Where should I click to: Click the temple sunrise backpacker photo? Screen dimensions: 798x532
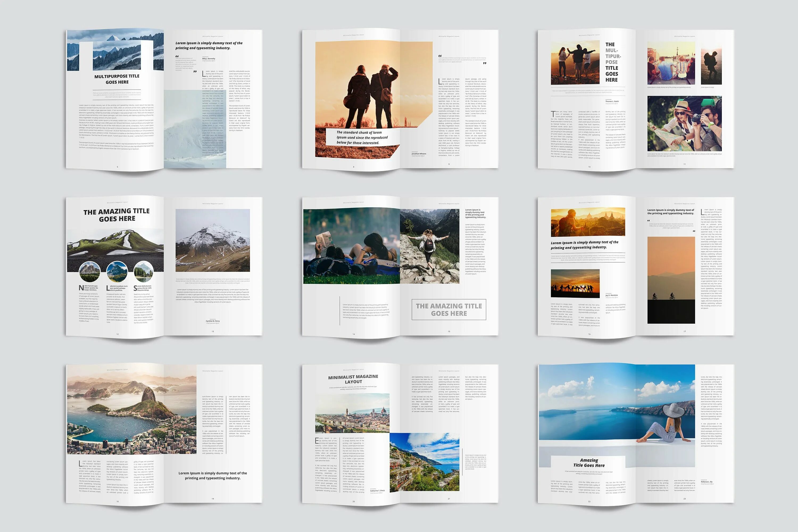point(588,222)
